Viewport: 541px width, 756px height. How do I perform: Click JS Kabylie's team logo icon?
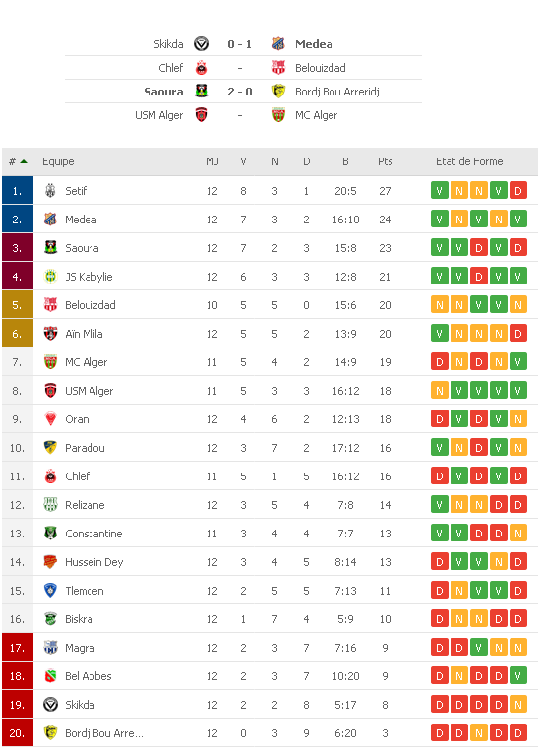(x=50, y=277)
